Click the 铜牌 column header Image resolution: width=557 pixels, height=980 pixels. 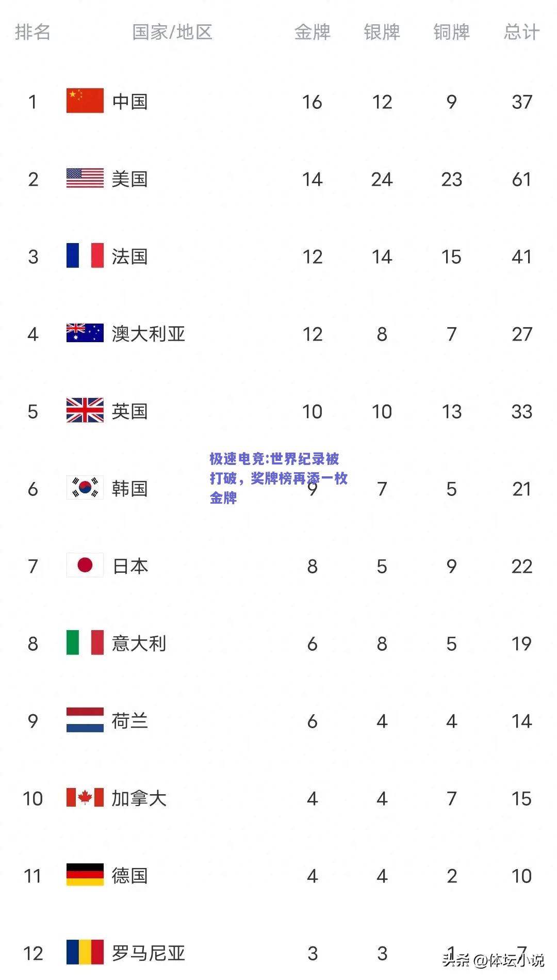pyautogui.click(x=451, y=32)
